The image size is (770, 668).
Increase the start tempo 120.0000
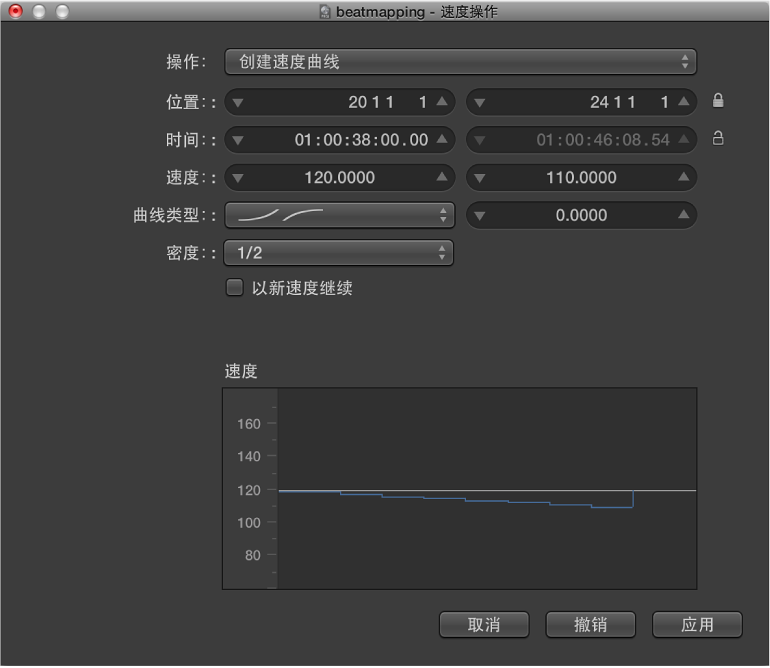442,177
